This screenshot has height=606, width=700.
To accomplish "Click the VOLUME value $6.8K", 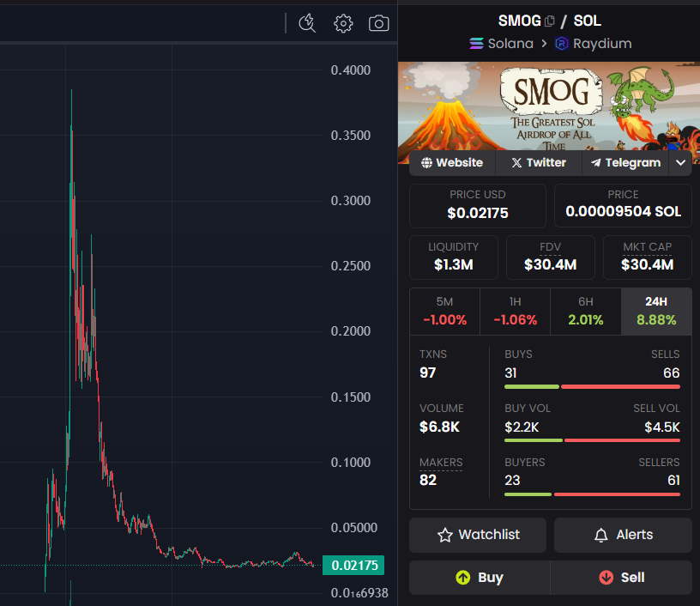I will coord(439,427).
